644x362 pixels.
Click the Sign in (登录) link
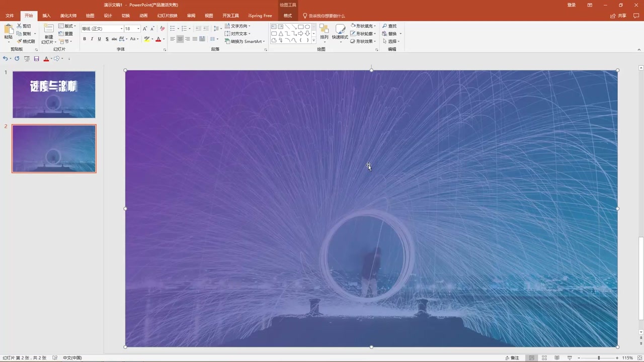572,5
